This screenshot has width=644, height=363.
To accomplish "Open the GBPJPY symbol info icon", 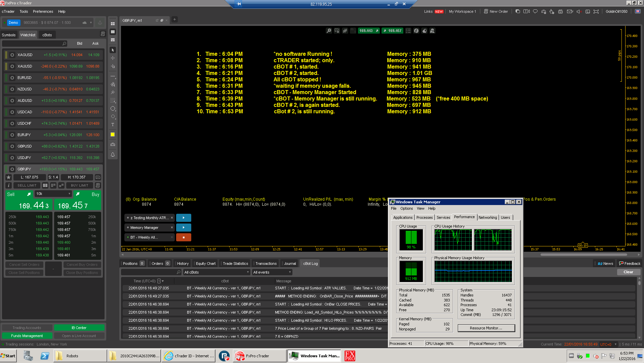I will click(x=9, y=185).
